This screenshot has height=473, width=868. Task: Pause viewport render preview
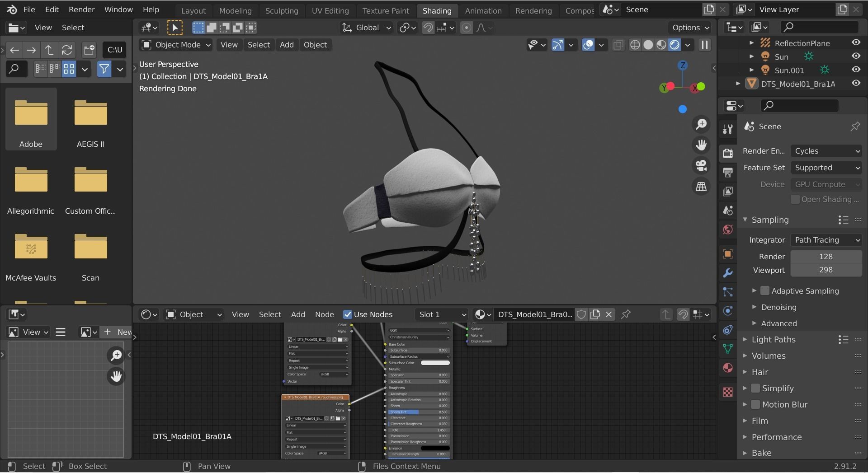pyautogui.click(x=704, y=45)
